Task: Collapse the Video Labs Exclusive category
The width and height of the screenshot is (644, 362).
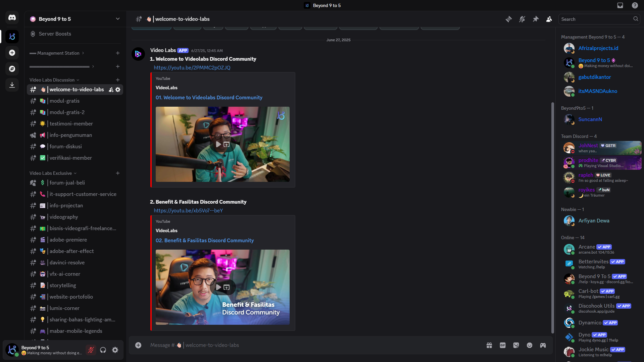Action: tap(53, 173)
